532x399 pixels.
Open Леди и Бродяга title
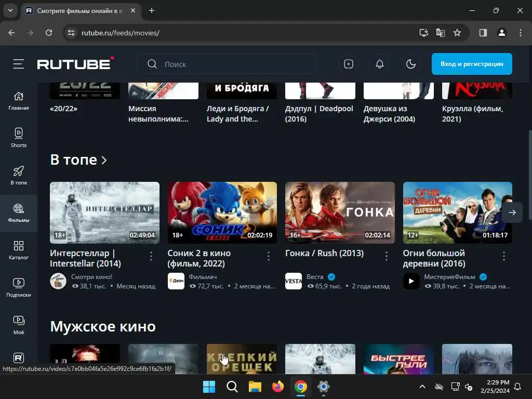coord(238,114)
